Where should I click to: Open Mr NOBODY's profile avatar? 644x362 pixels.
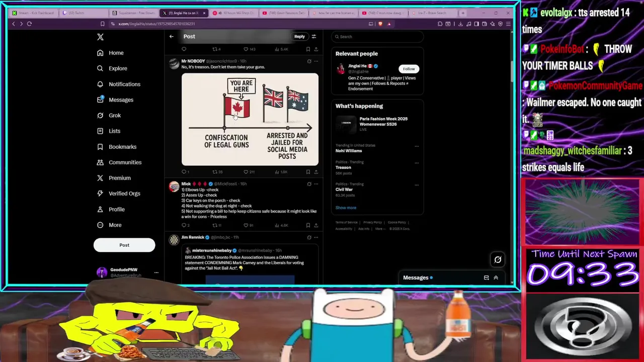[x=174, y=64]
